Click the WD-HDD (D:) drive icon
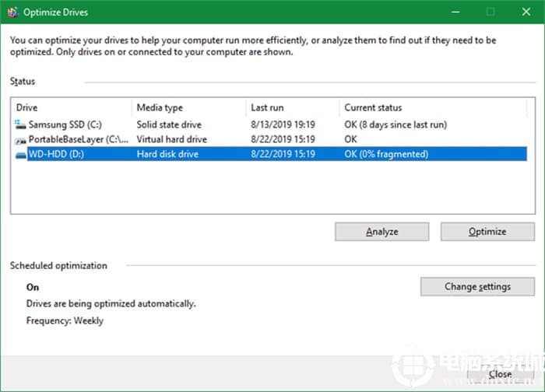Viewport: 545px width, 392px height. pyautogui.click(x=21, y=155)
